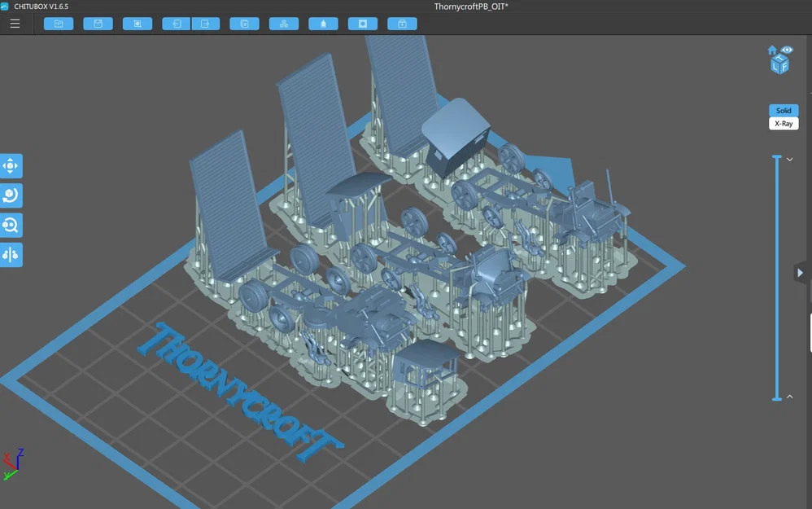Select the Mirror tool in left sidebar
The height and width of the screenshot is (509, 812).
pos(11,254)
